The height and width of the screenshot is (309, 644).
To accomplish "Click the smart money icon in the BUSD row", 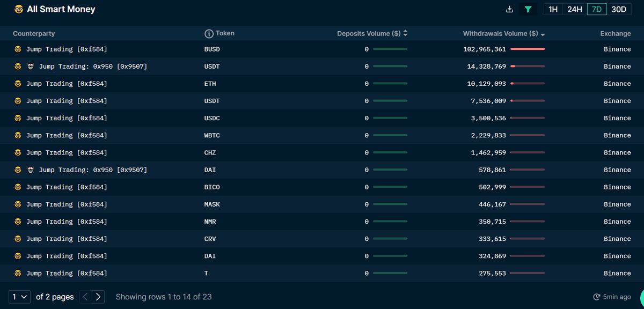I will 18,49.
